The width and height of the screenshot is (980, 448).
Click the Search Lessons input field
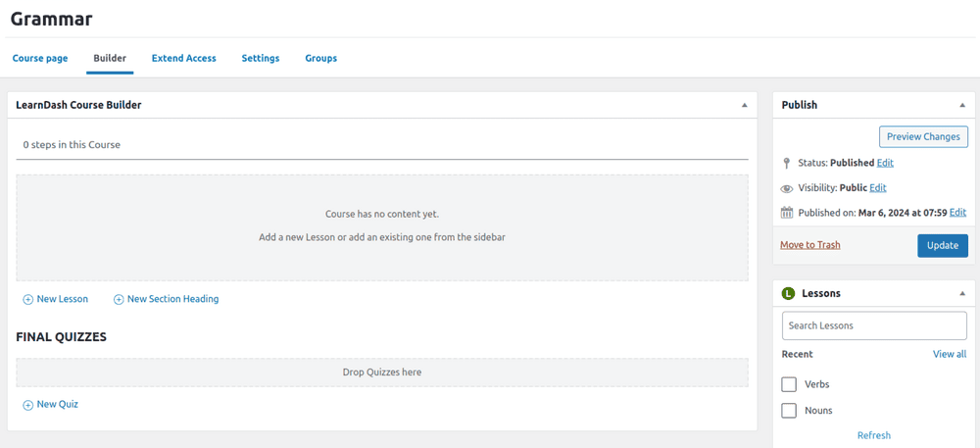pos(874,325)
